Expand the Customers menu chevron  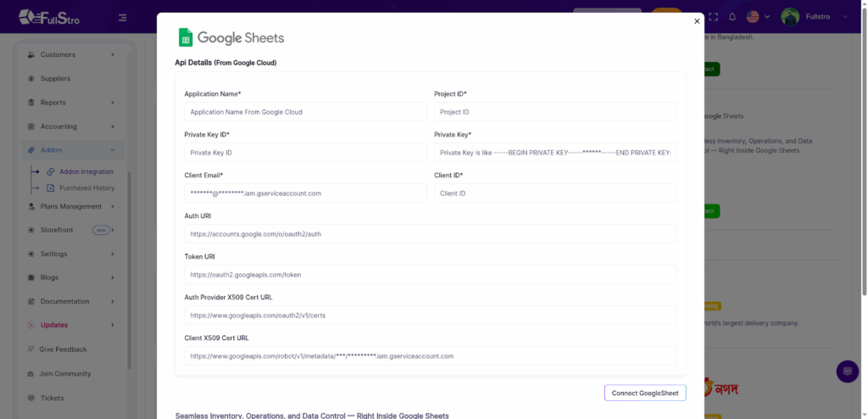(113, 55)
